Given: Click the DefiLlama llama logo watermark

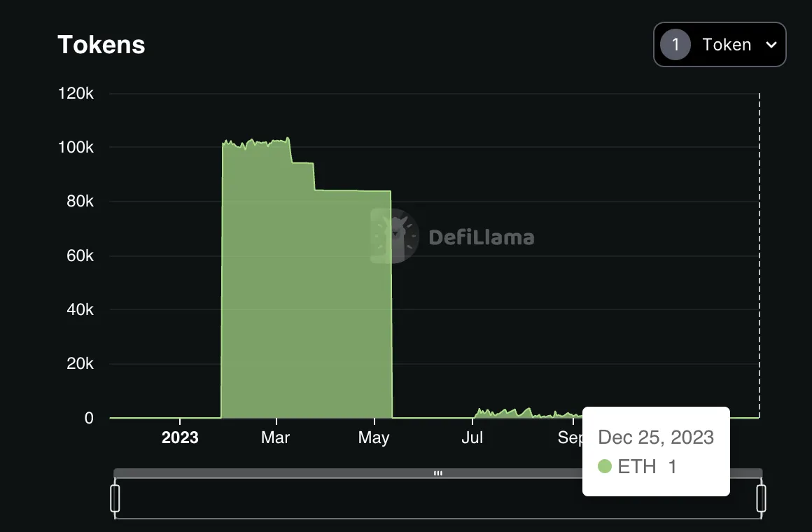Looking at the screenshot, I should pos(395,236).
